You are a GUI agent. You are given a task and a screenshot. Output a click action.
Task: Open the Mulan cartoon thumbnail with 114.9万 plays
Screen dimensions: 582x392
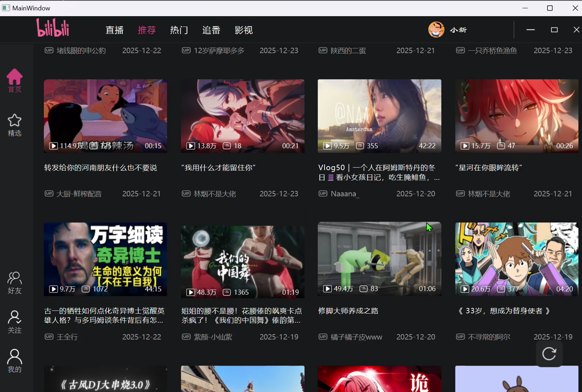105,116
